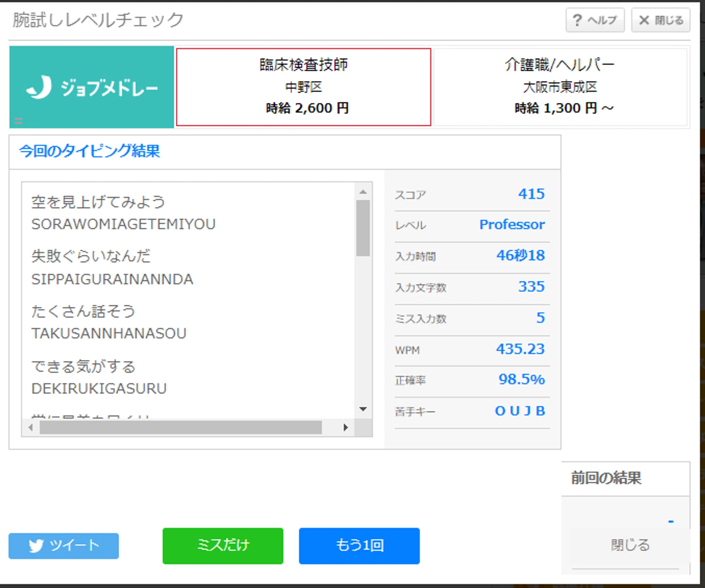Image resolution: width=705 pixels, height=588 pixels.
Task: Click the 今回のタイピング結果 heading
Action: [x=90, y=151]
